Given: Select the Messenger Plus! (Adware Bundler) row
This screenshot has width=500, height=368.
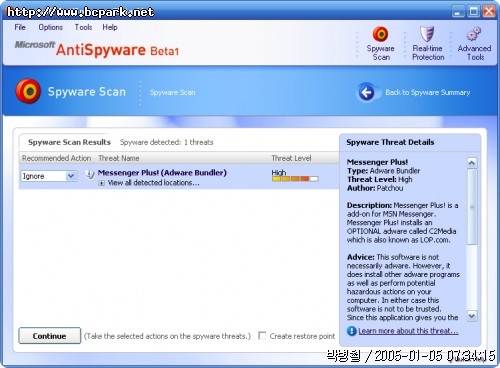Looking at the screenshot, I should click(179, 177).
